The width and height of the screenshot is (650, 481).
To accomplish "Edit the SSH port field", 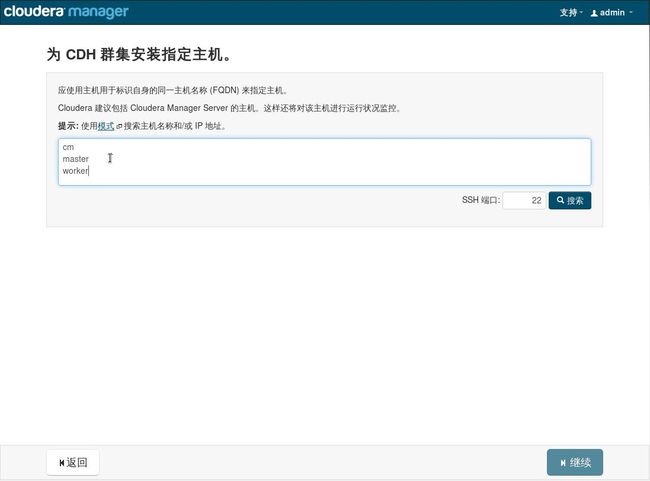I will coord(524,200).
